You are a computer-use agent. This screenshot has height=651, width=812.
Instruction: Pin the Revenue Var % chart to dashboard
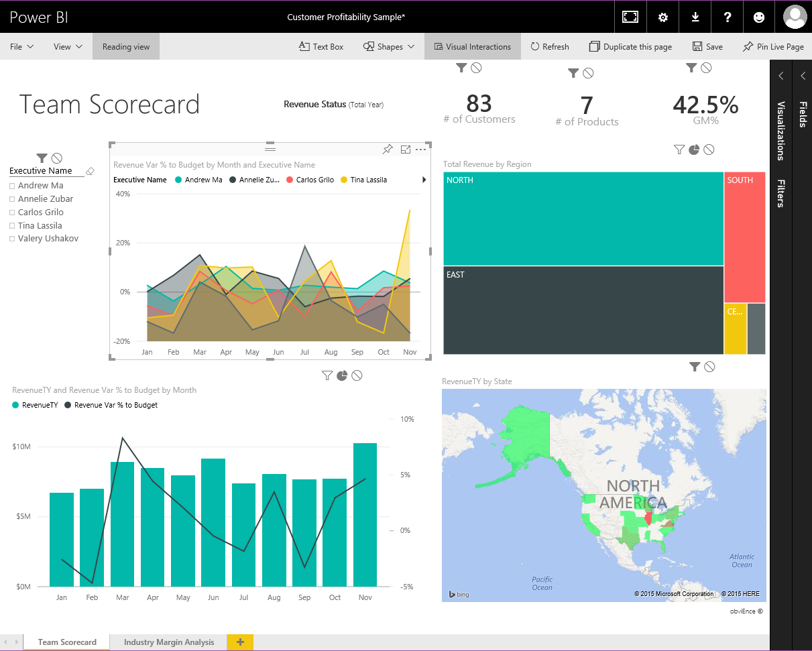coord(388,149)
